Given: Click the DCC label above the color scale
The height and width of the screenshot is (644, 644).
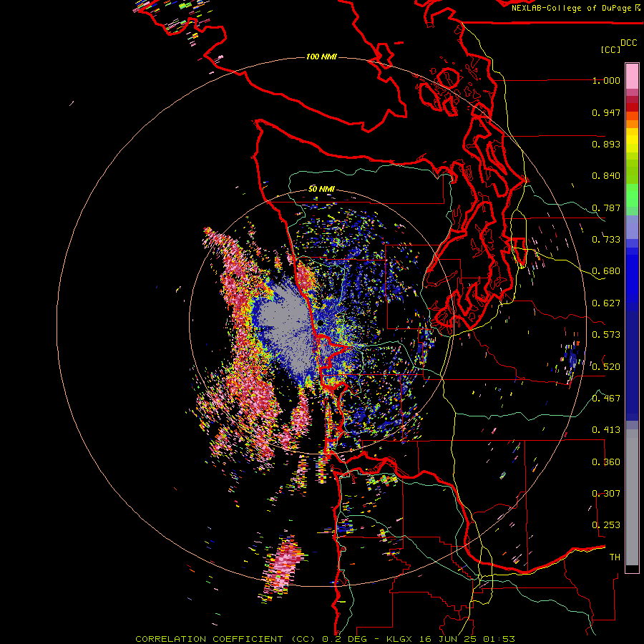Looking at the screenshot, I should click(x=628, y=43).
